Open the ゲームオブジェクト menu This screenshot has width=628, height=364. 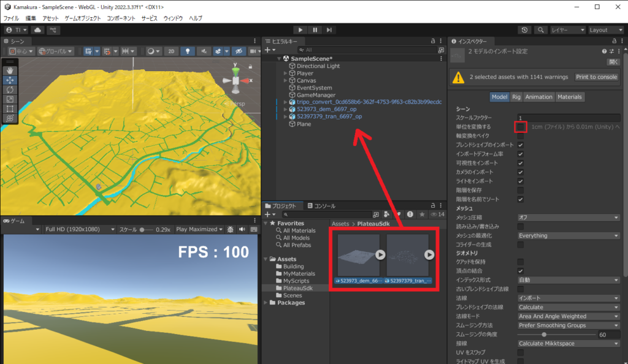(83, 18)
